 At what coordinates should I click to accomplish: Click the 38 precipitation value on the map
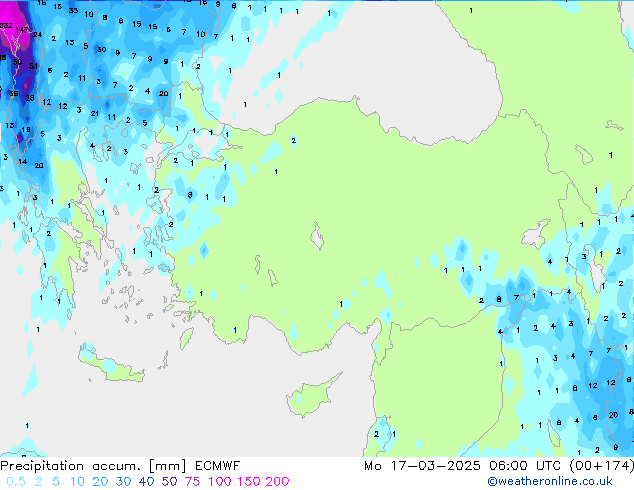pyautogui.click(x=14, y=93)
